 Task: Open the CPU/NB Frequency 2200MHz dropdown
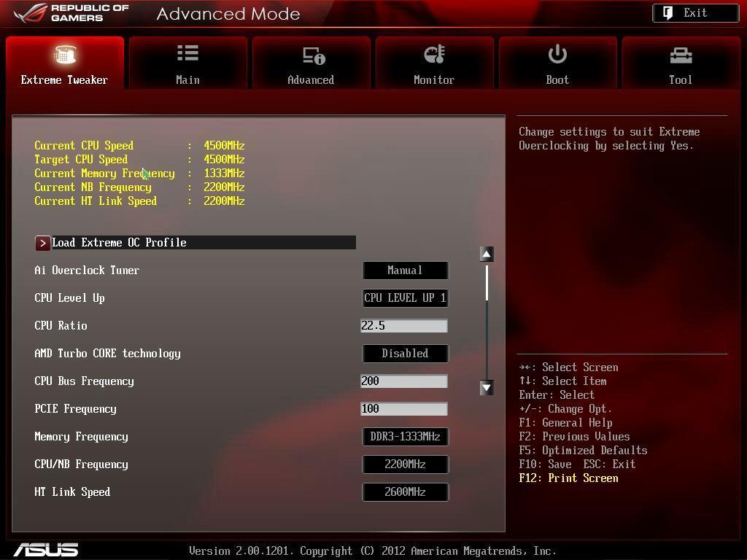click(405, 464)
